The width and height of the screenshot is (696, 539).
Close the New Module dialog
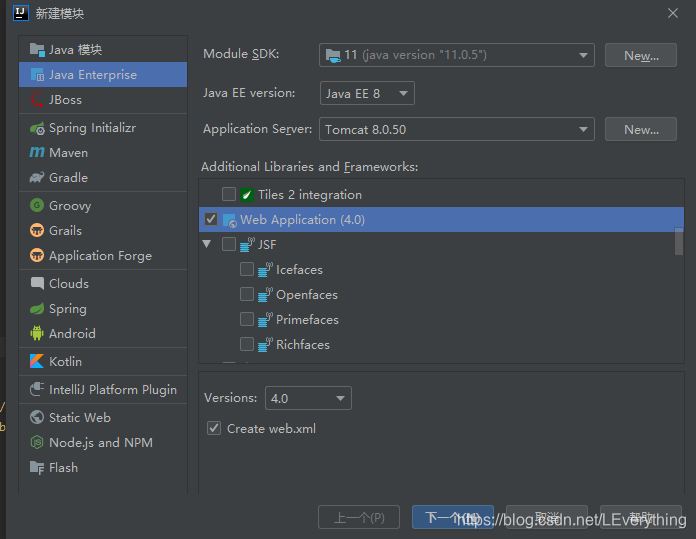point(673,13)
